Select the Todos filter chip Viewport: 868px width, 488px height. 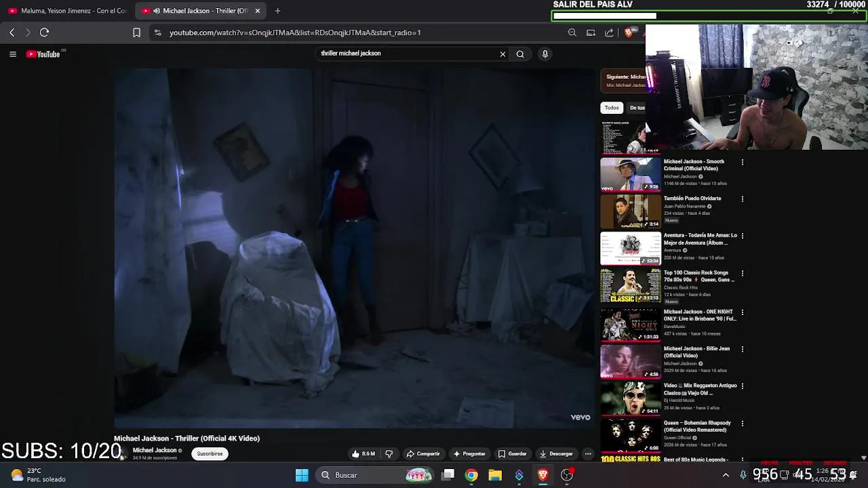click(612, 108)
